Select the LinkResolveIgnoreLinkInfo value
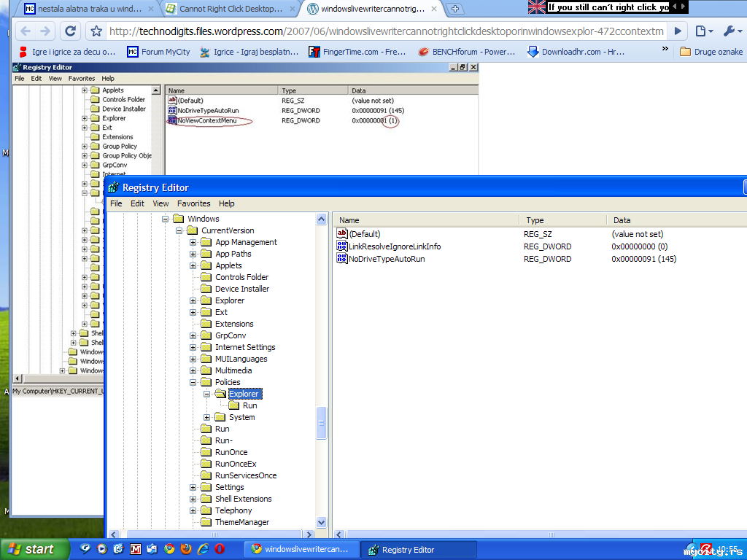 coord(395,246)
